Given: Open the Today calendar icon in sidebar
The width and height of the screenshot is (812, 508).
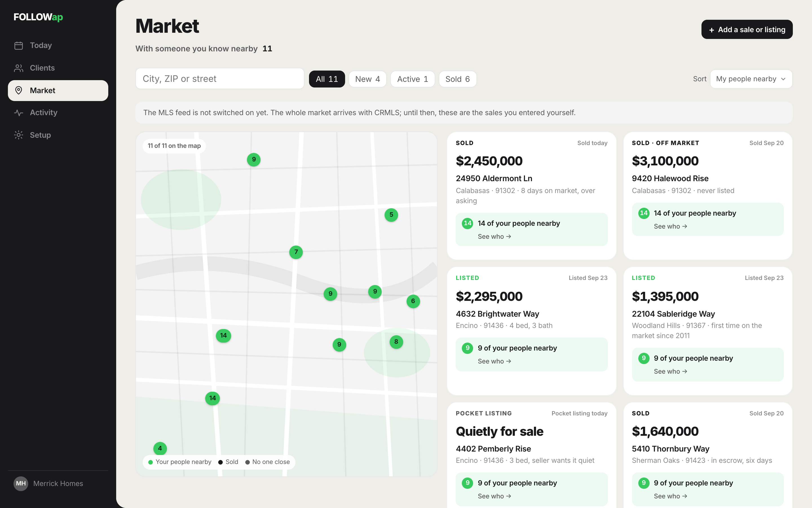Looking at the screenshot, I should (x=19, y=45).
